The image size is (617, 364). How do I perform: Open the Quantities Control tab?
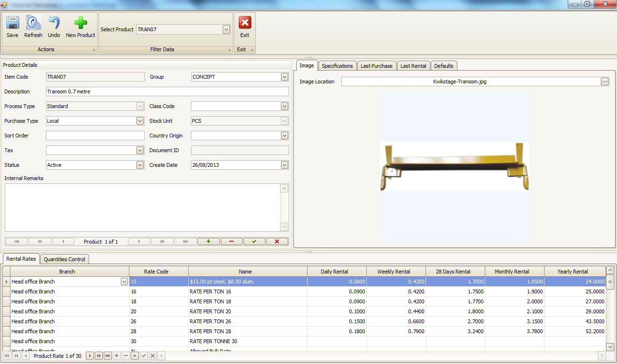[64, 259]
